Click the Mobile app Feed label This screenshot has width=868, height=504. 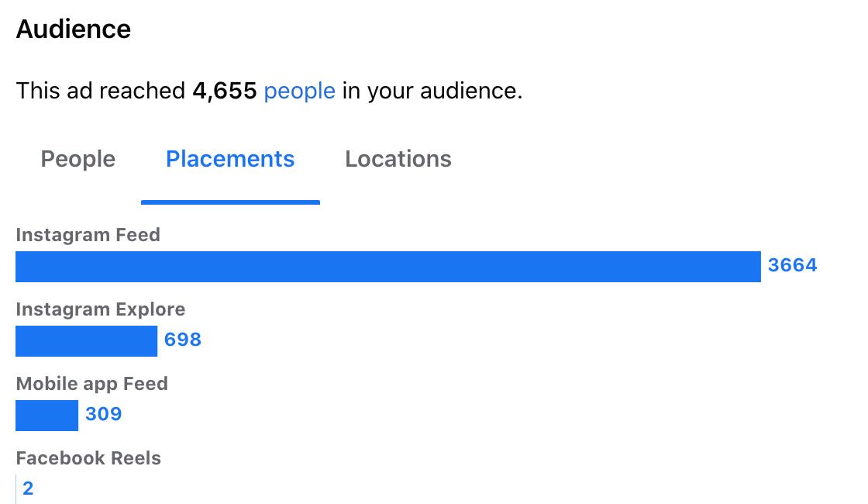(92, 383)
